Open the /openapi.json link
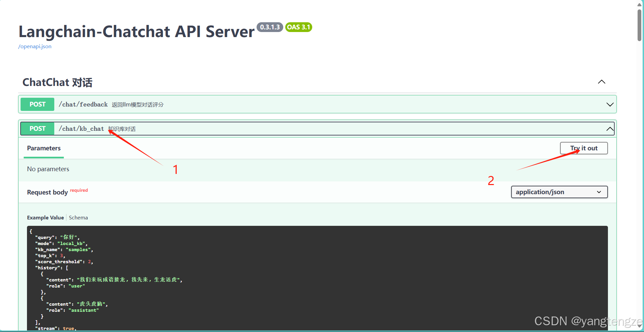The width and height of the screenshot is (644, 332). (35, 47)
